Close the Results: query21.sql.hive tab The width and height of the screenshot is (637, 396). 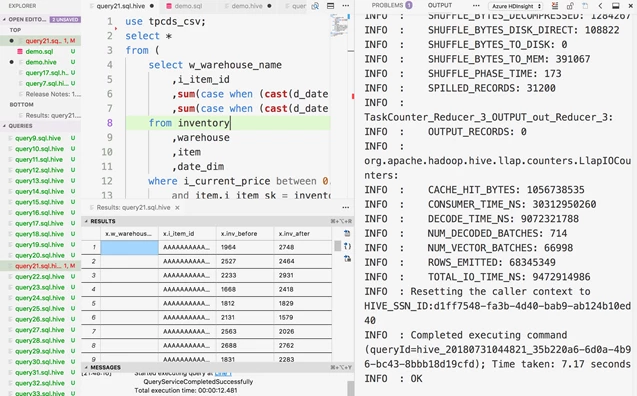click(x=177, y=208)
